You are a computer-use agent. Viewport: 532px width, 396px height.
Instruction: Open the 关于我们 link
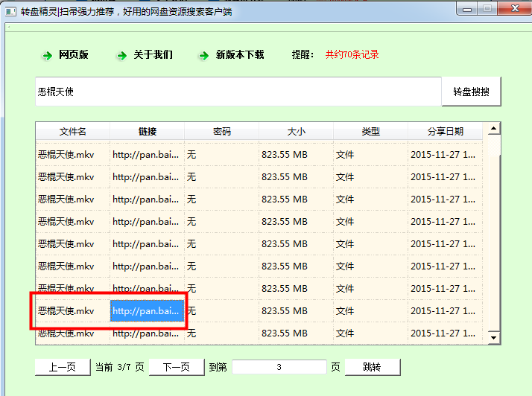click(153, 54)
